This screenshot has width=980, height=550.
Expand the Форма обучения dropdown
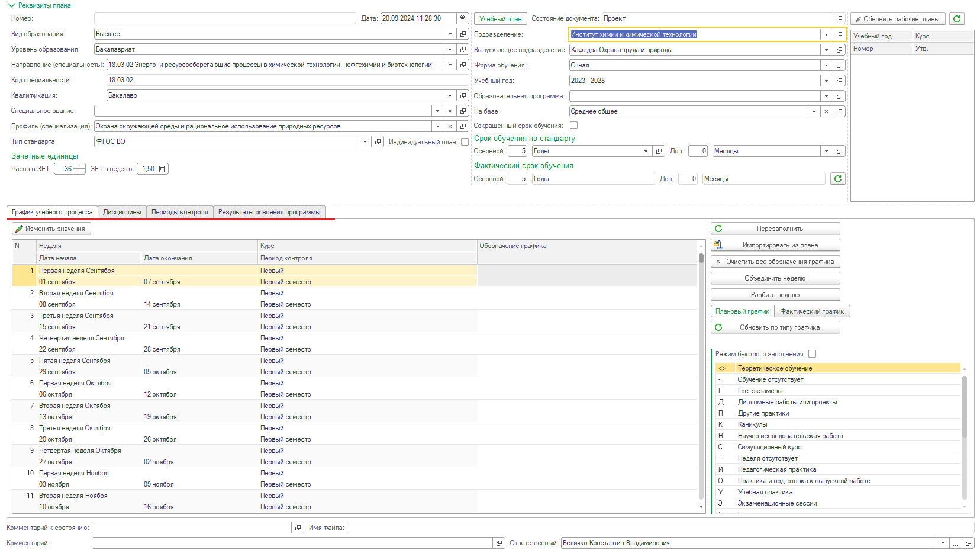coord(826,65)
